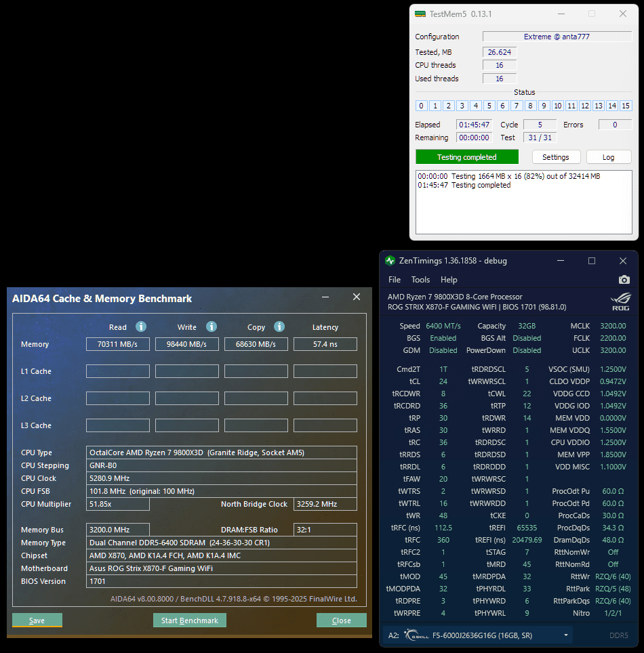Click the ZenTimings screenshot camera icon
Viewport: 644px width, 653px height.
tap(624, 280)
